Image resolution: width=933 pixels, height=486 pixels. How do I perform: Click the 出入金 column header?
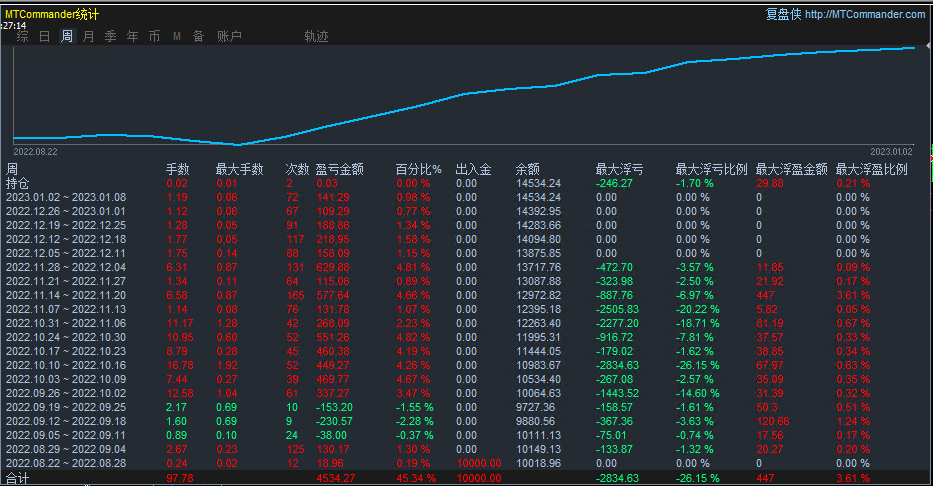[x=474, y=170]
